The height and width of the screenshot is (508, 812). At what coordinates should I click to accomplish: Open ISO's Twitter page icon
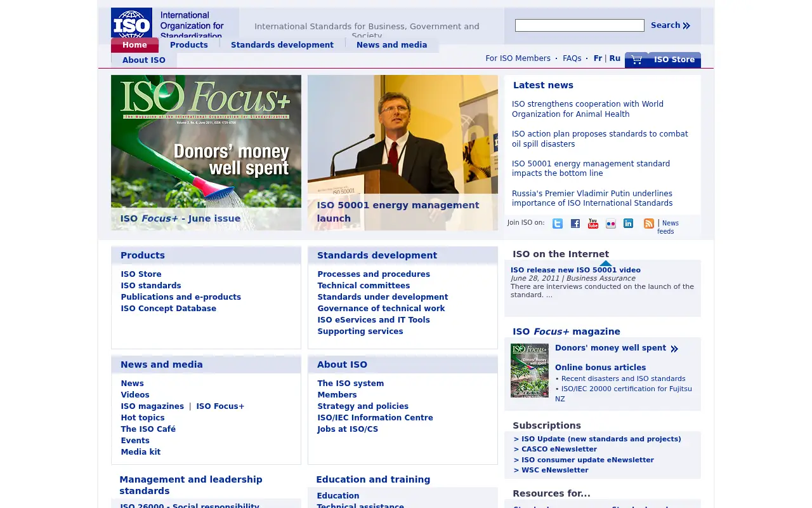[558, 224]
